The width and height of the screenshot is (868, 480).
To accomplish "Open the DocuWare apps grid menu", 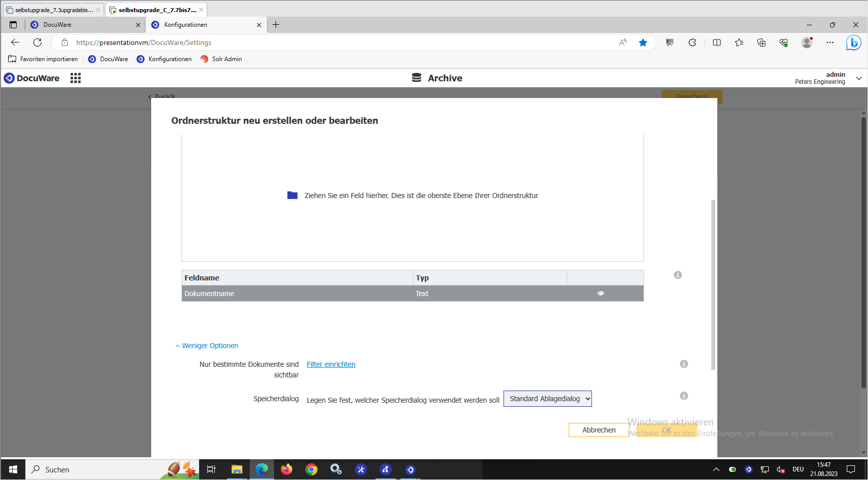I will point(75,78).
